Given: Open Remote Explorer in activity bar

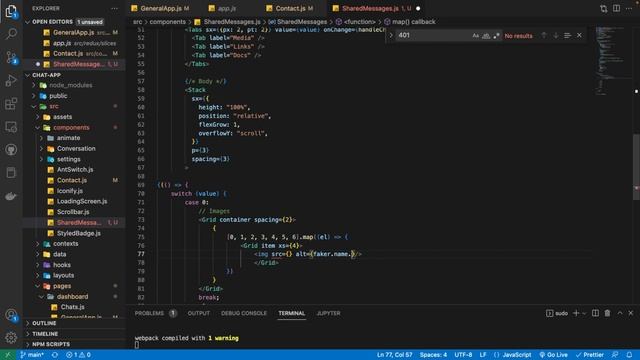Looking at the screenshot, I should [x=11, y=127].
